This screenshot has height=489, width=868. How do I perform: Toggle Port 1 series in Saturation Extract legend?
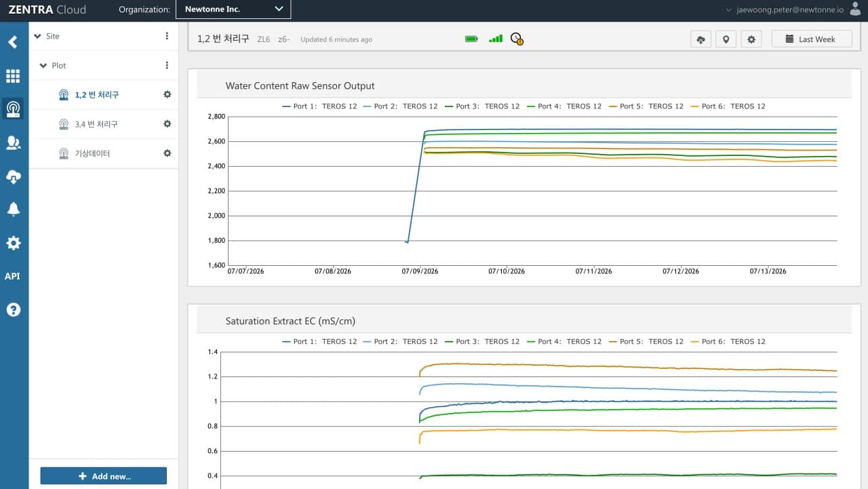(x=319, y=342)
